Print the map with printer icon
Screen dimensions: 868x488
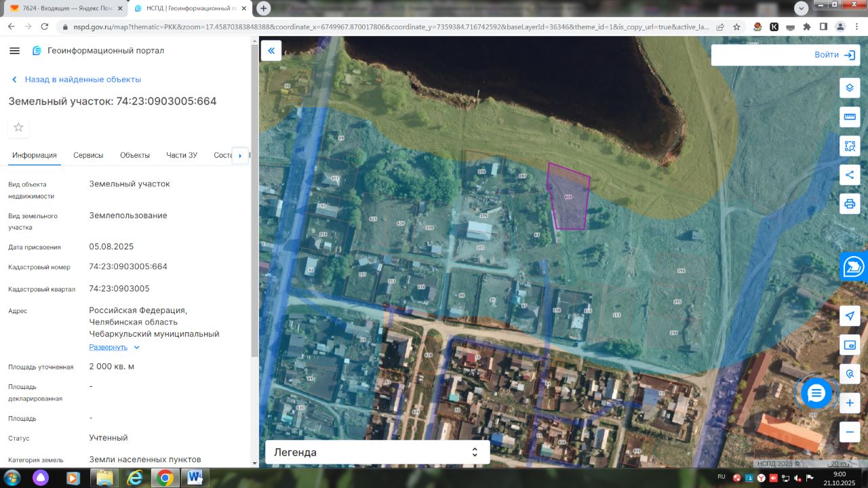850,203
